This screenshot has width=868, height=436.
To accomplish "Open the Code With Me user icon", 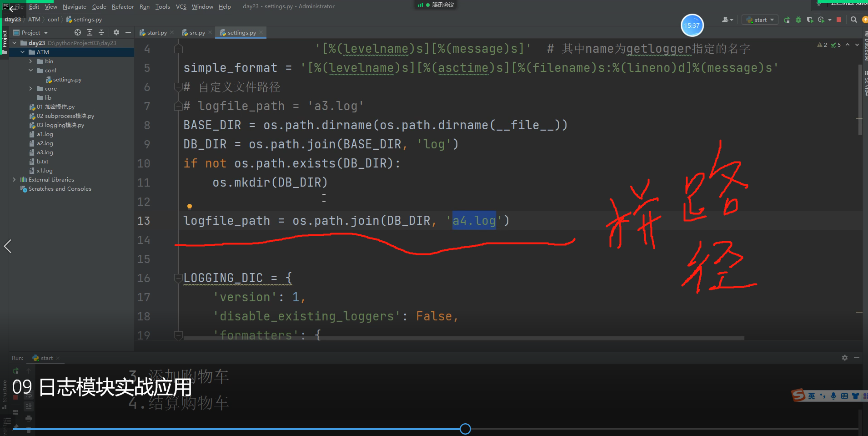I will (x=727, y=20).
